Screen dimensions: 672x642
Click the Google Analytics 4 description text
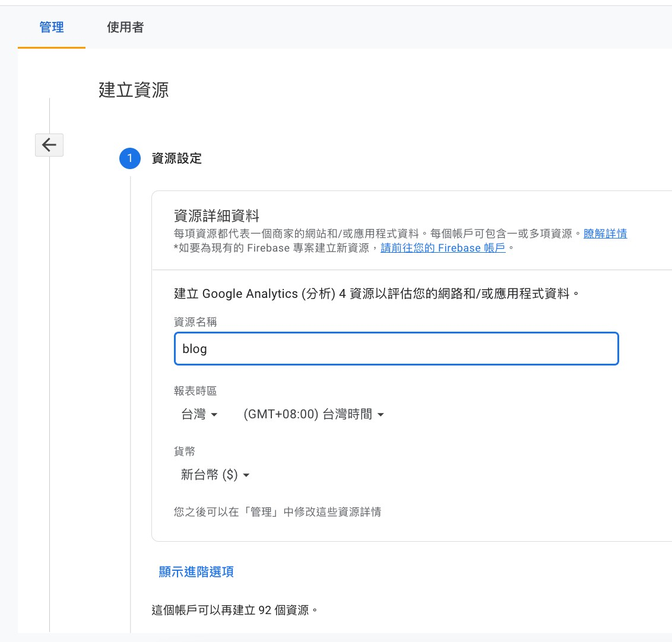coord(376,294)
